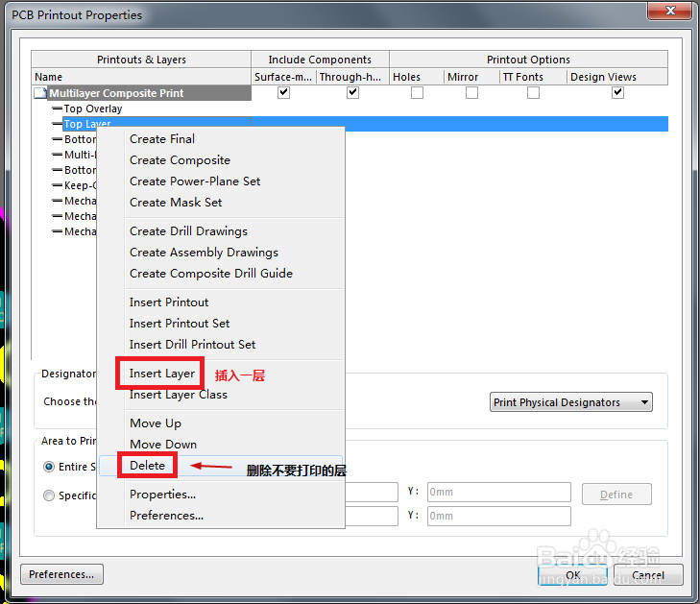Click the Through-h... column header

(x=352, y=77)
